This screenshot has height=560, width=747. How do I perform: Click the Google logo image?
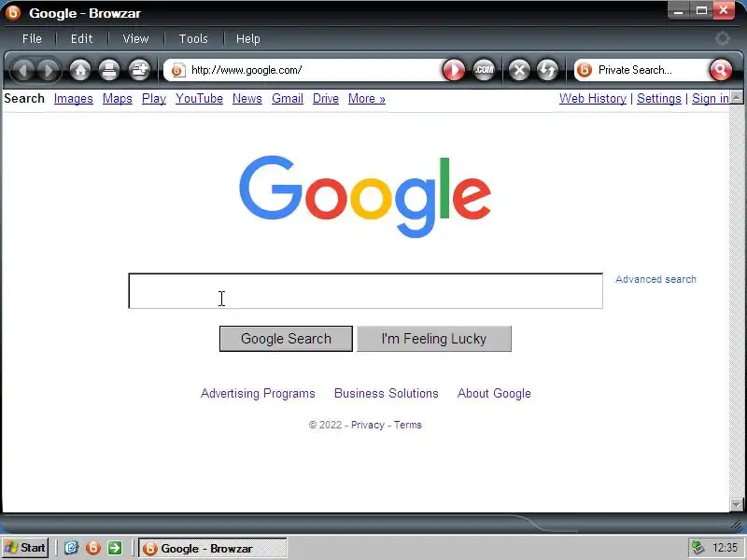click(365, 196)
